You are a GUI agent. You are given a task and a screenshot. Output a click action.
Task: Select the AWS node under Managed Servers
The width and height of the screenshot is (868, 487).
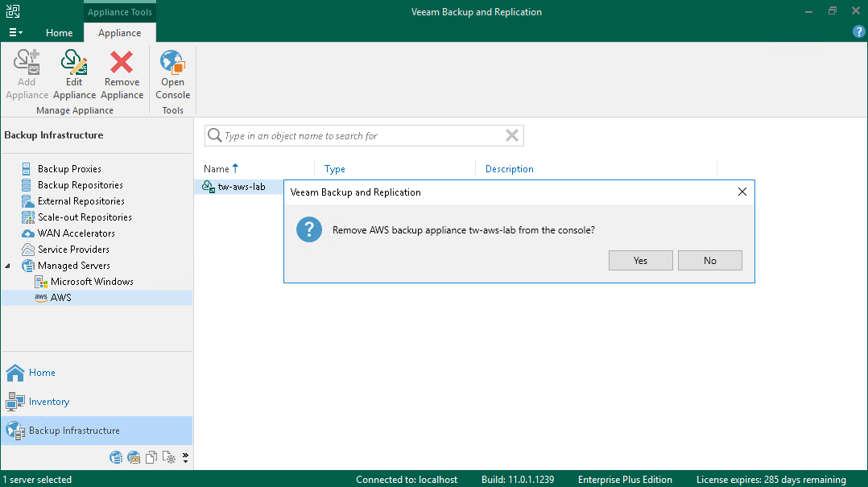[x=61, y=297]
